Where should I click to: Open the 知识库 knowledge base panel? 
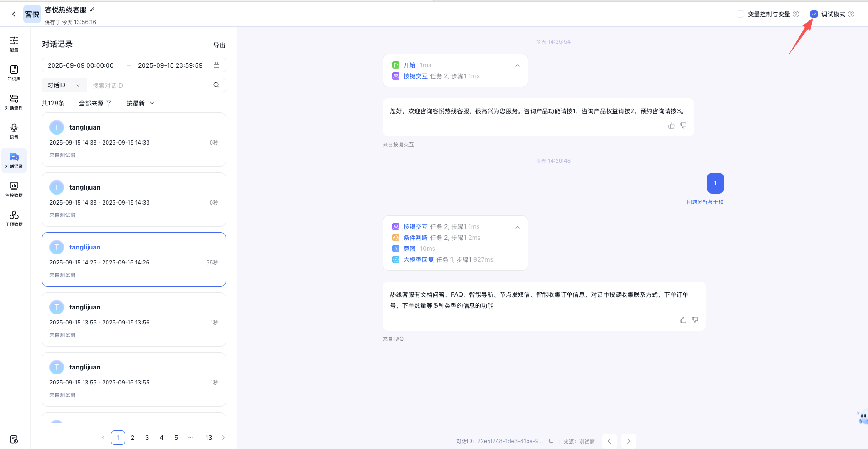(x=14, y=73)
